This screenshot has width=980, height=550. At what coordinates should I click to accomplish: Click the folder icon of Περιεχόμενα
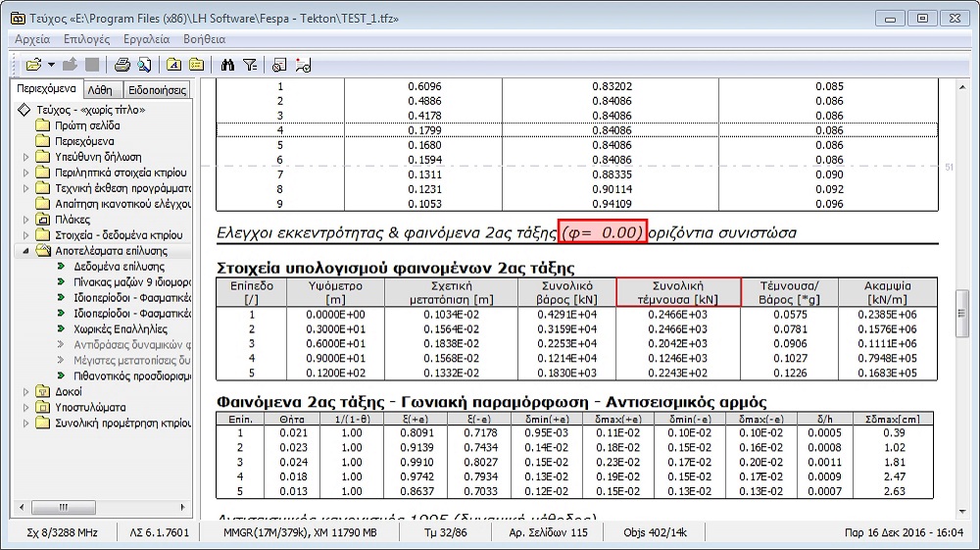pyautogui.click(x=42, y=141)
